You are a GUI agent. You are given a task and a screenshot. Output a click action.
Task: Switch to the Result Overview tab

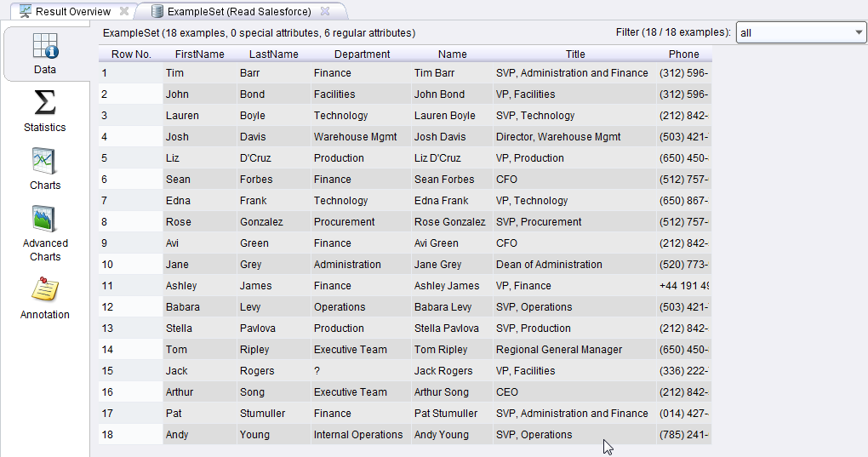pyautogui.click(x=72, y=12)
